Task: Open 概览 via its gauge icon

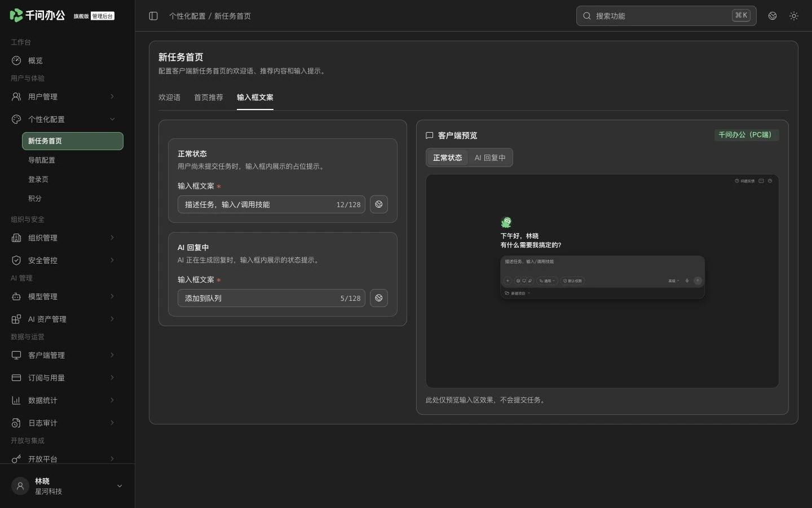Action: 16,60
